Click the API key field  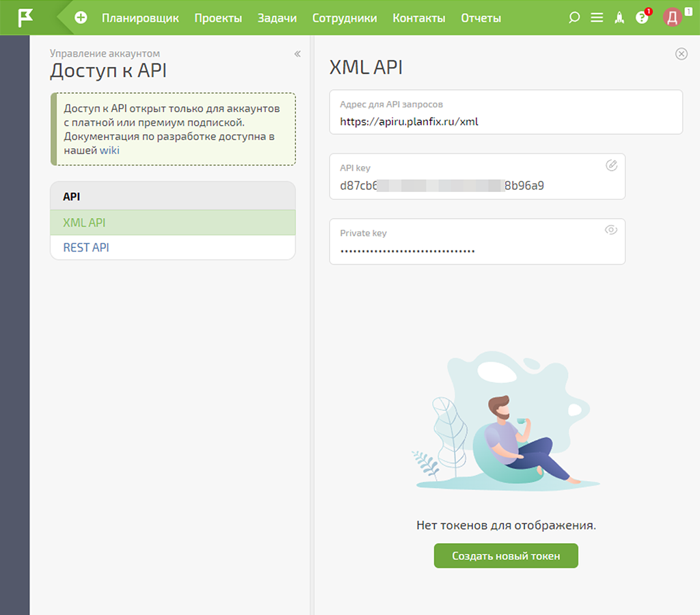click(477, 176)
